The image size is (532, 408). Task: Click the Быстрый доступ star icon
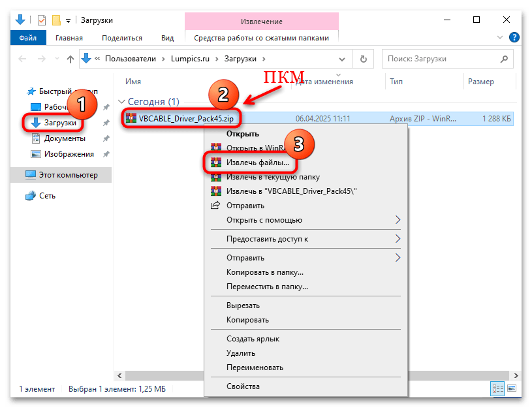click(31, 91)
